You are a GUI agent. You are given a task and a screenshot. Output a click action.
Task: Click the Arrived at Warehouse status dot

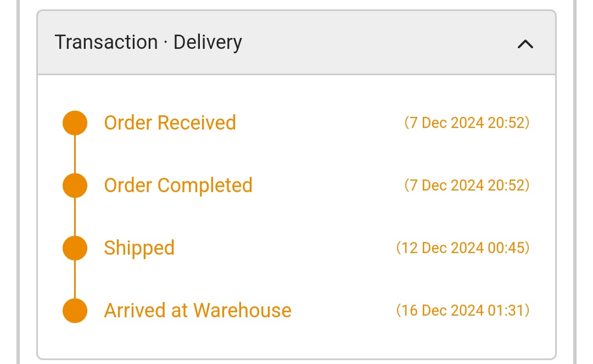[x=75, y=310]
